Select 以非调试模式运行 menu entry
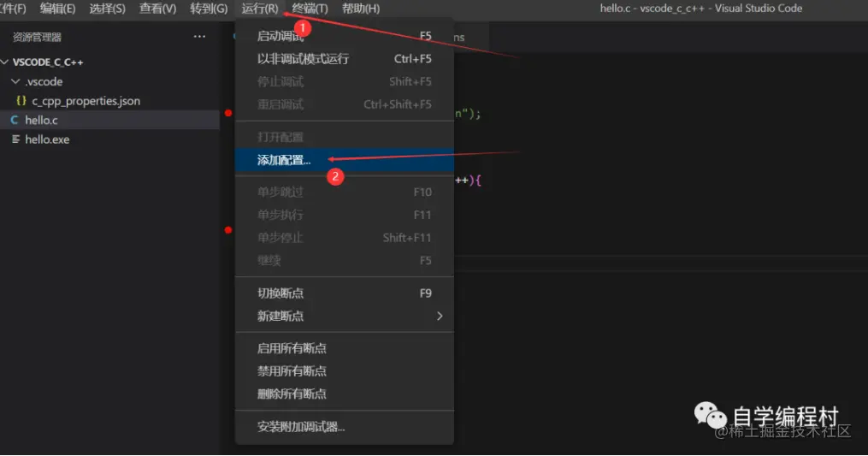The image size is (868, 456). 345,59
